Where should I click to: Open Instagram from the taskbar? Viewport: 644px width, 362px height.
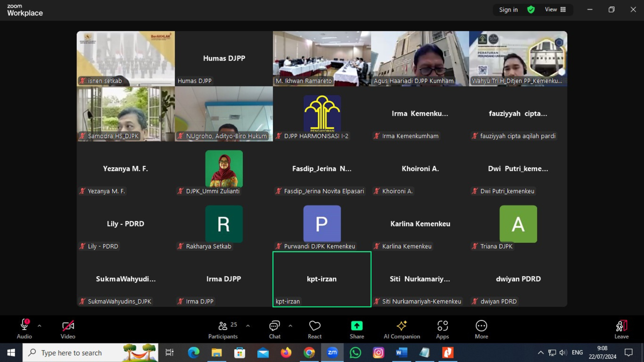379,353
